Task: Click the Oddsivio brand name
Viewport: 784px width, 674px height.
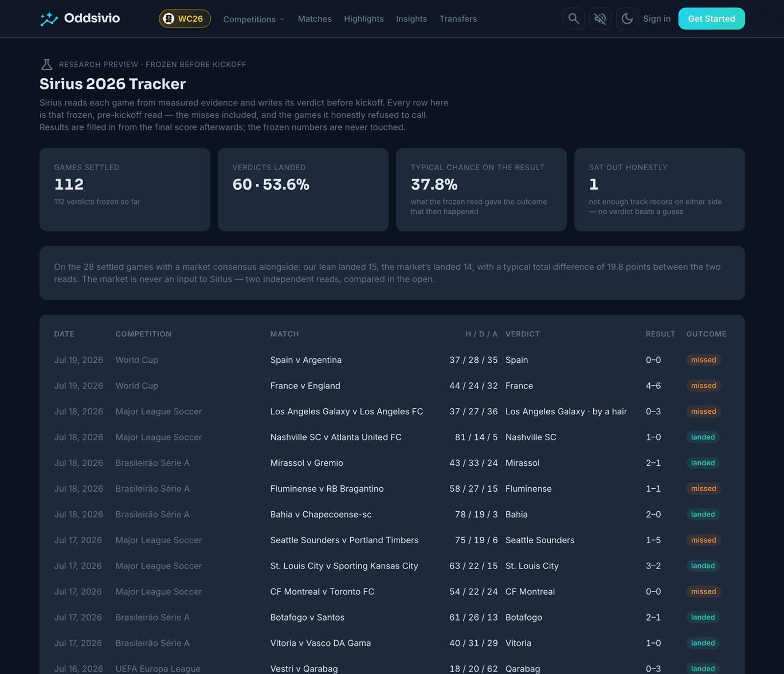Action: point(92,18)
